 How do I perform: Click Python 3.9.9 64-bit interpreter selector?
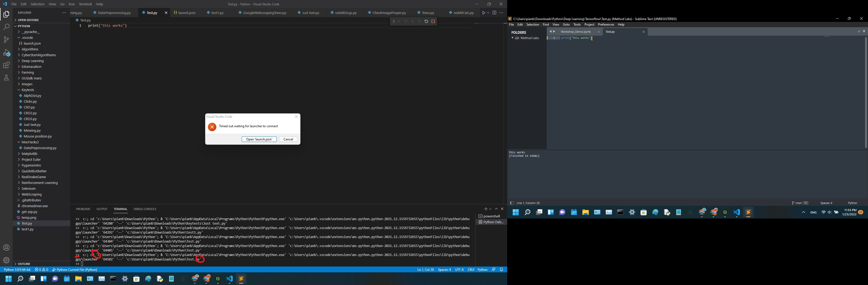(17, 269)
